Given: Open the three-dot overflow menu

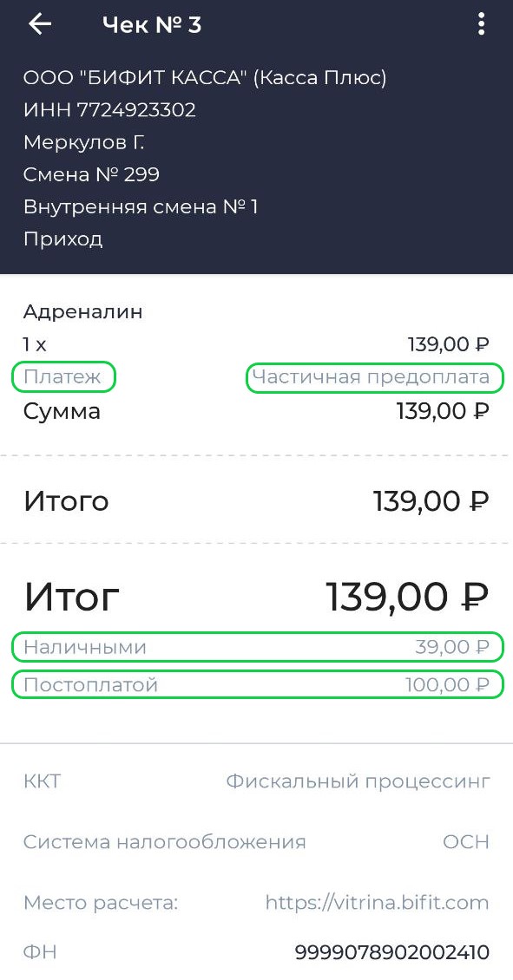Looking at the screenshot, I should [x=481, y=24].
